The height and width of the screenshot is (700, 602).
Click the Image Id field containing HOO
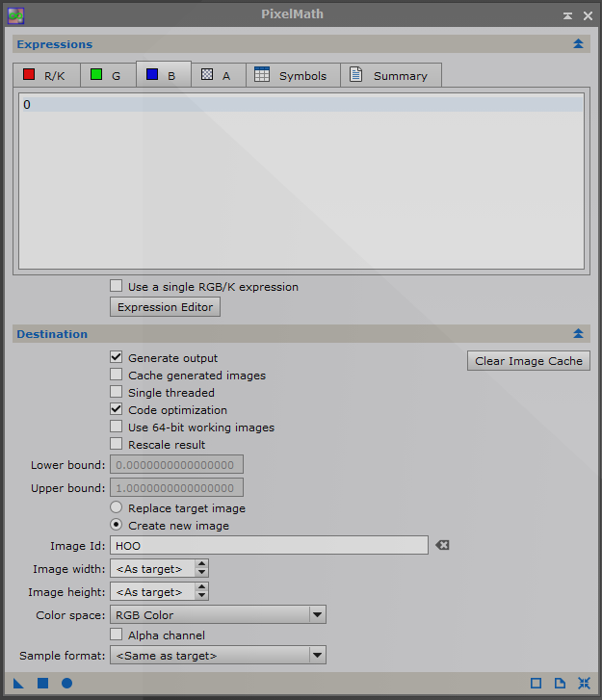click(270, 546)
